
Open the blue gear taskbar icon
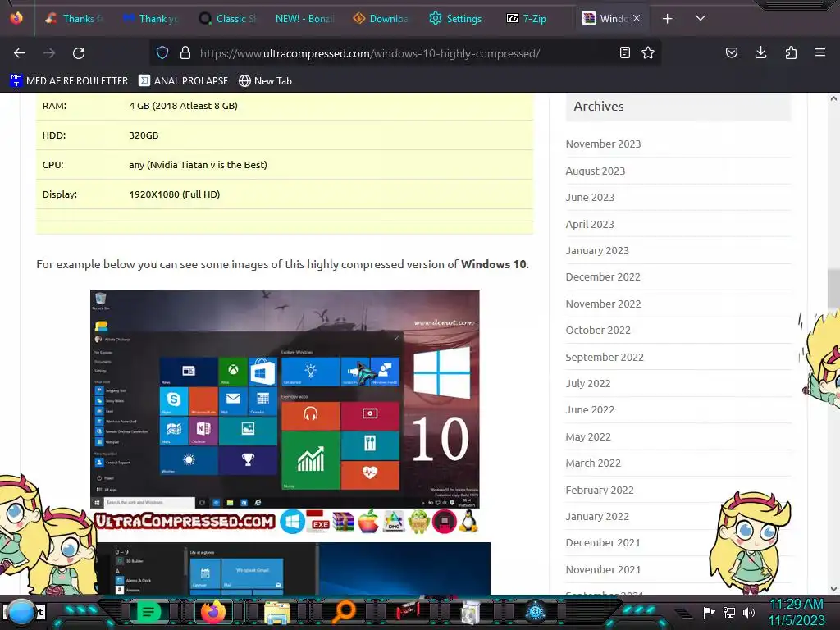[535, 612]
